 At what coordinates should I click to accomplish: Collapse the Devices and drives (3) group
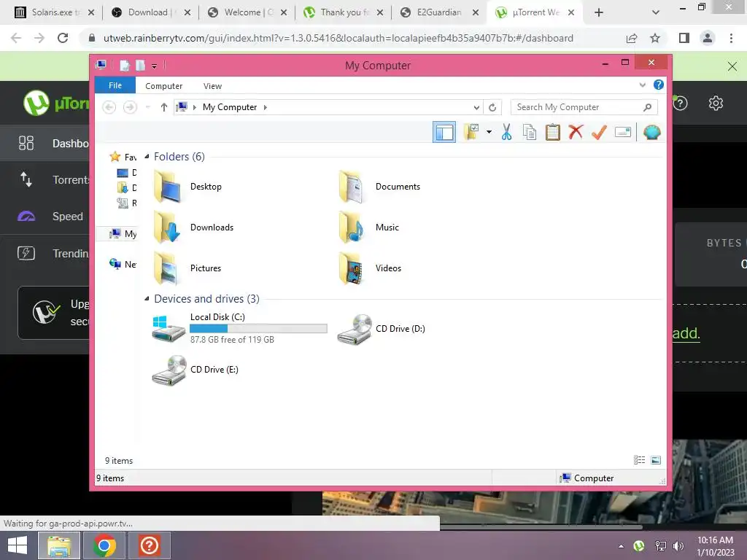(x=147, y=298)
